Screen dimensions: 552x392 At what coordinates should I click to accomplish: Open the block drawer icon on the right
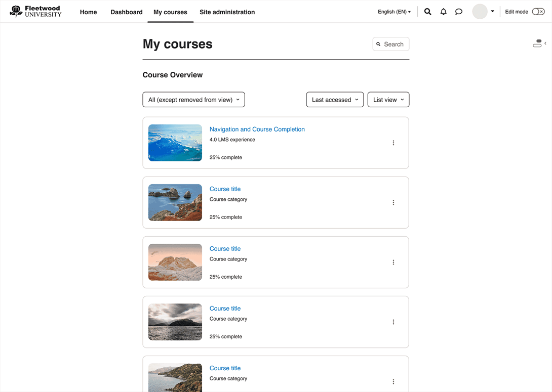coord(537,43)
